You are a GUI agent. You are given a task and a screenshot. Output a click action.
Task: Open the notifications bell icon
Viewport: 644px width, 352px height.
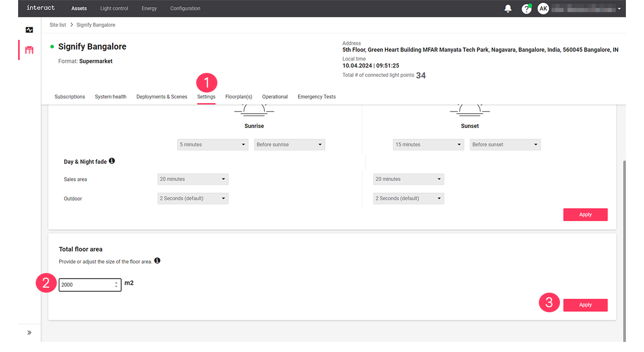pyautogui.click(x=508, y=9)
